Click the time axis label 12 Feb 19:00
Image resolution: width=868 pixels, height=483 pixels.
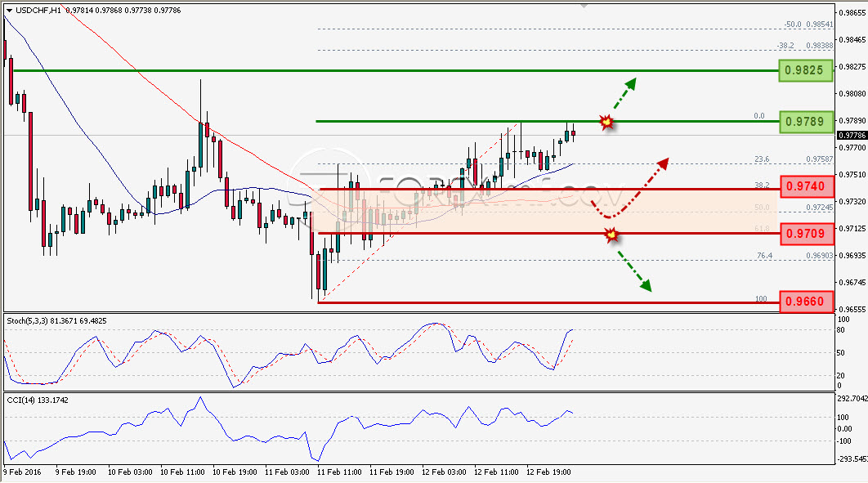tap(548, 472)
